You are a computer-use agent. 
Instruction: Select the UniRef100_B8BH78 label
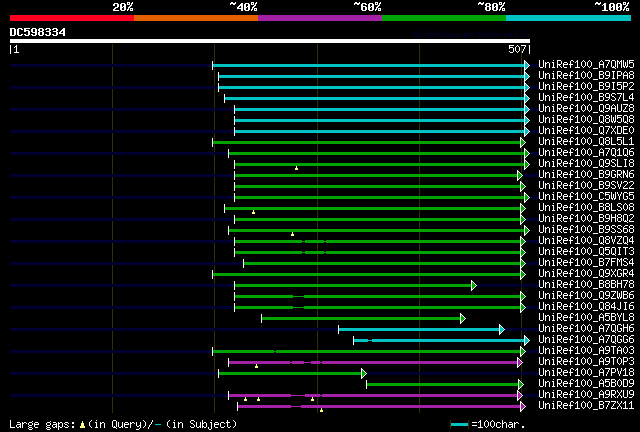pos(586,285)
